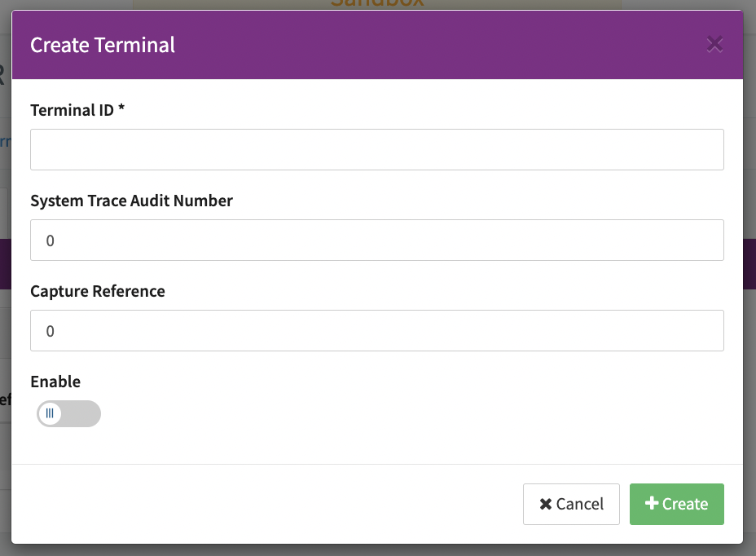Click the X icon inside Cancel button
The width and height of the screenshot is (756, 556).
click(x=546, y=504)
